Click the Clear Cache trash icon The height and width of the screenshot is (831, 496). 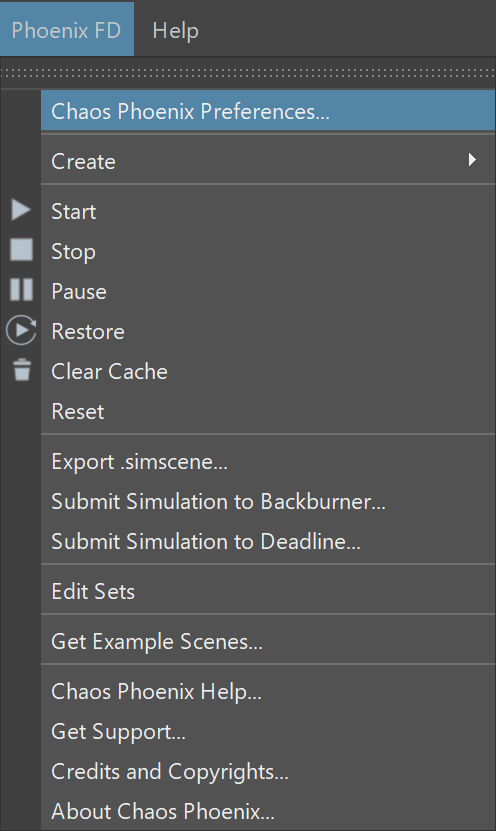pyautogui.click(x=22, y=370)
